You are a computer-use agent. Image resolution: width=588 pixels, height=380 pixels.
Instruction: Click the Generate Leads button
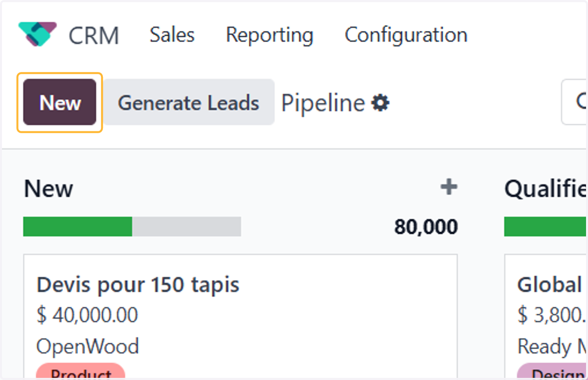pos(189,103)
